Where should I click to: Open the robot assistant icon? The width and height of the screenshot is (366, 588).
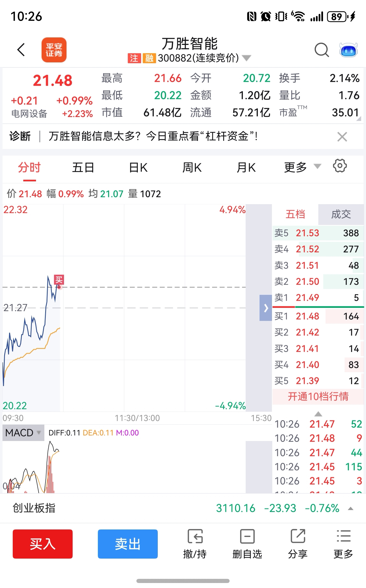(349, 50)
